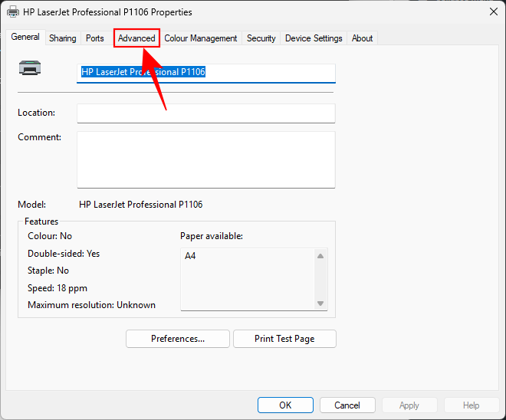Close the Properties dialog window
This screenshot has width=506, height=420.
pos(492,12)
